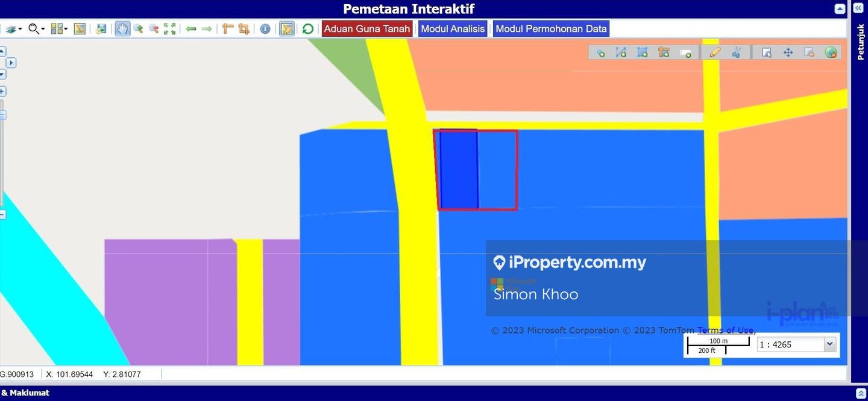This screenshot has width=868, height=401.
Task: Open Modul Permohonan Data
Action: pyautogui.click(x=551, y=29)
